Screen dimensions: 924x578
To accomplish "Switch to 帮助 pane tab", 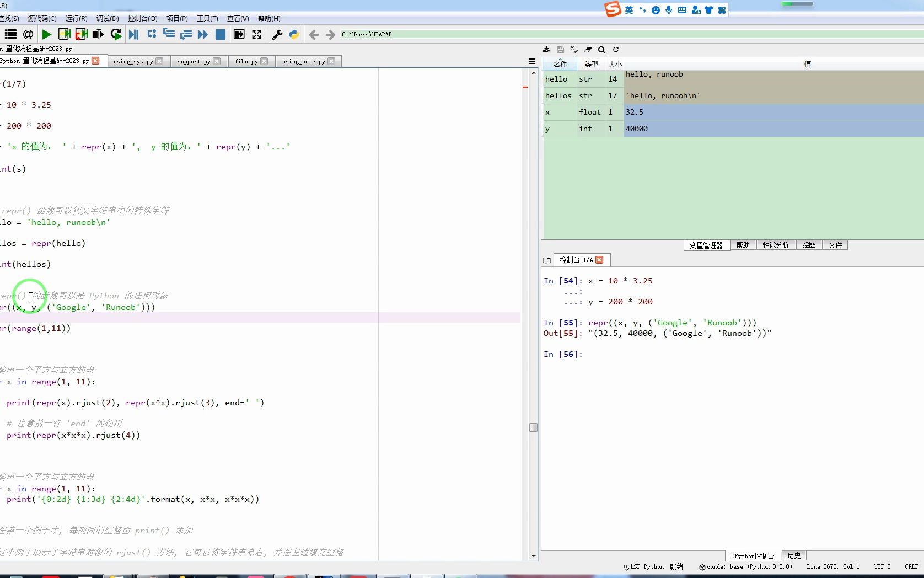I will (x=743, y=245).
